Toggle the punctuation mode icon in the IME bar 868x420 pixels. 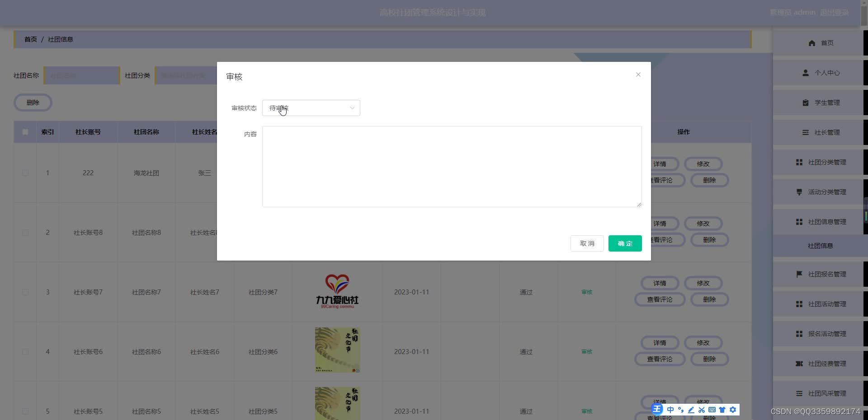pos(681,410)
